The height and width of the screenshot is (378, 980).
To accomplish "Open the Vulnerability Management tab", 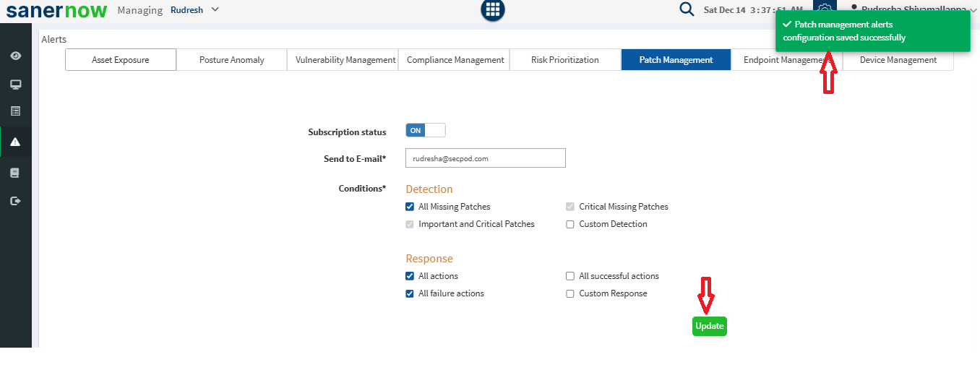I will pyautogui.click(x=345, y=60).
